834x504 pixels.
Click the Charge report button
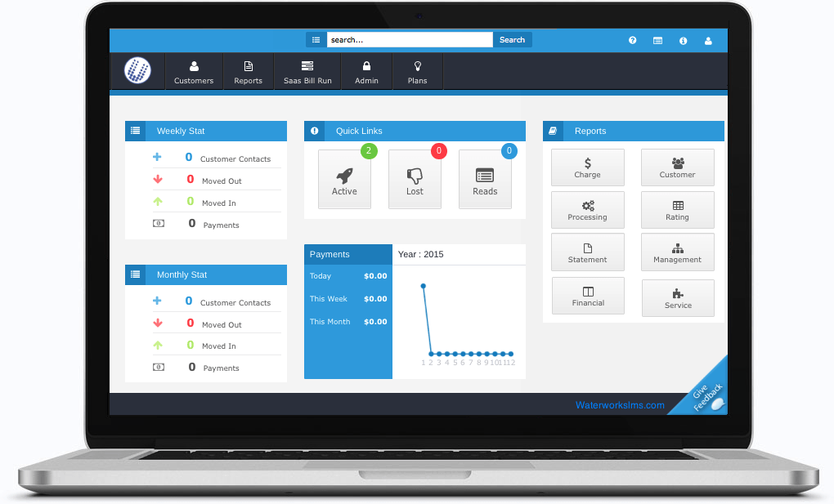[x=587, y=167]
